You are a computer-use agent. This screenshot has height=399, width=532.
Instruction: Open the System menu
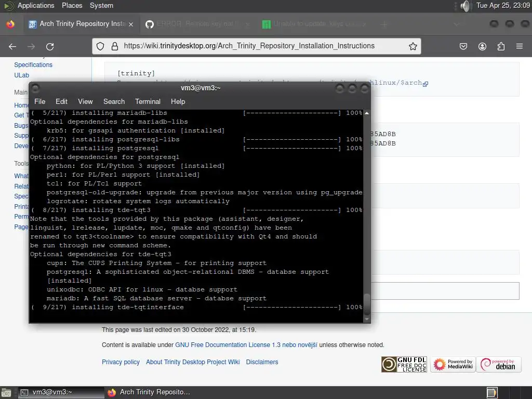(x=101, y=5)
